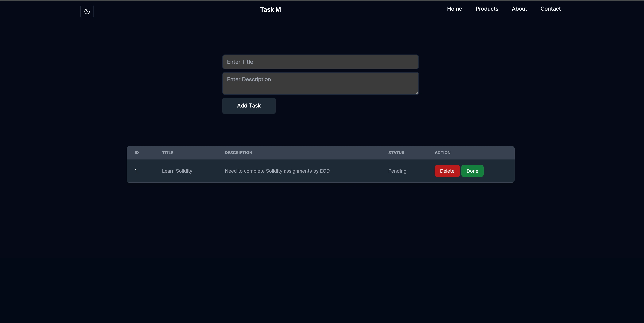Click the Solidity assignments description text
The height and width of the screenshot is (323, 644).
tap(277, 171)
